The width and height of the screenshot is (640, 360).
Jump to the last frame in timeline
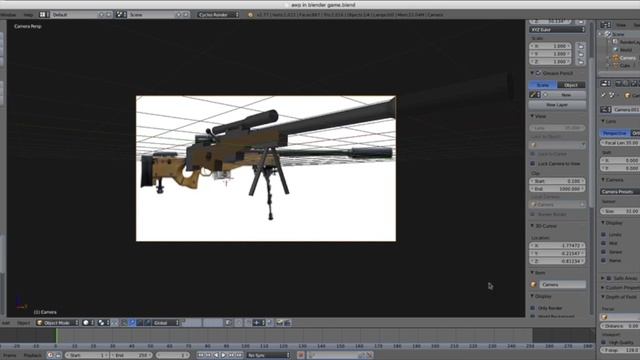pyautogui.click(x=239, y=355)
